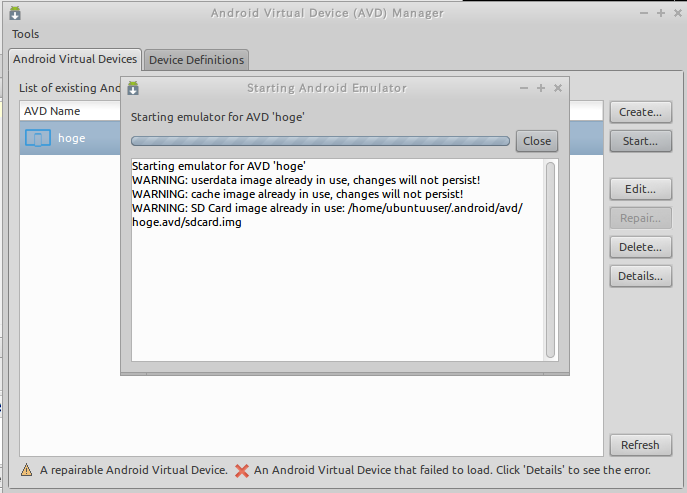Click the Start... button
Screen dimensions: 687x493
pyautogui.click(x=640, y=141)
